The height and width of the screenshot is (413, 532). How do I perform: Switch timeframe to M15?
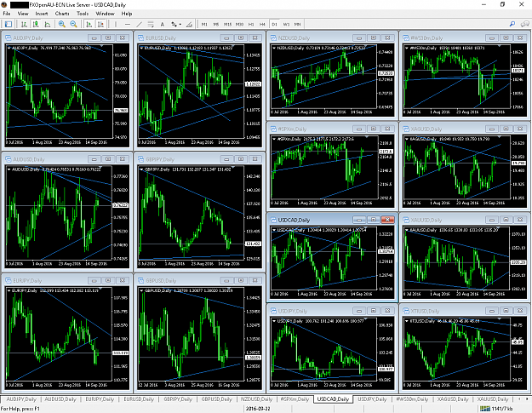coord(227,25)
